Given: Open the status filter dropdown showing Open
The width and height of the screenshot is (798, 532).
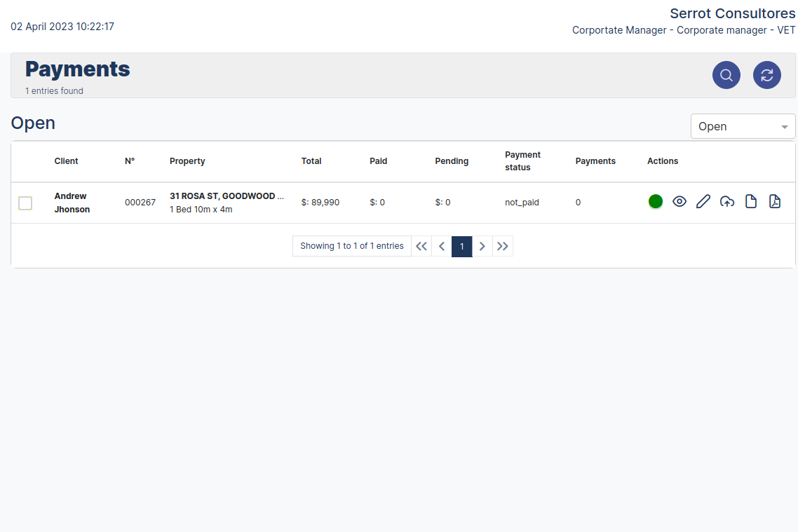Looking at the screenshot, I should pyautogui.click(x=743, y=126).
